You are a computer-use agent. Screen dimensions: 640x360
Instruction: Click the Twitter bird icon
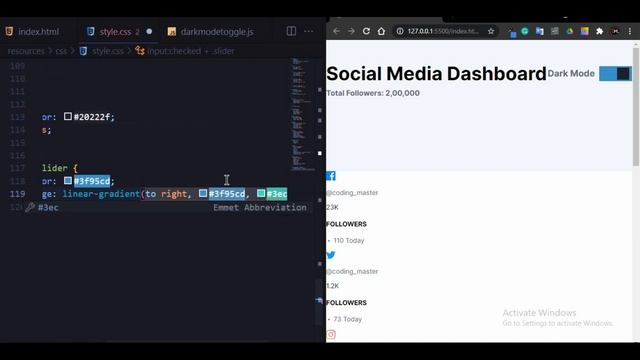pos(331,255)
